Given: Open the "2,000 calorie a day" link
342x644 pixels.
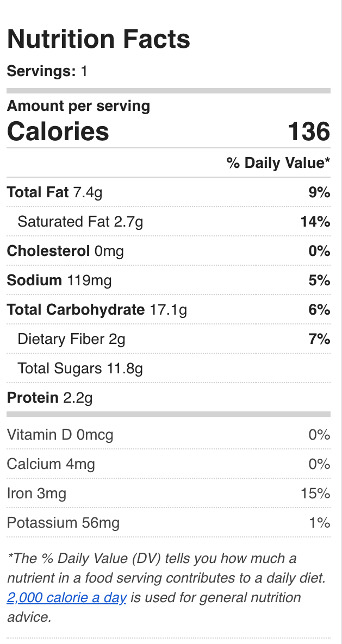Looking at the screenshot, I should point(67,598).
